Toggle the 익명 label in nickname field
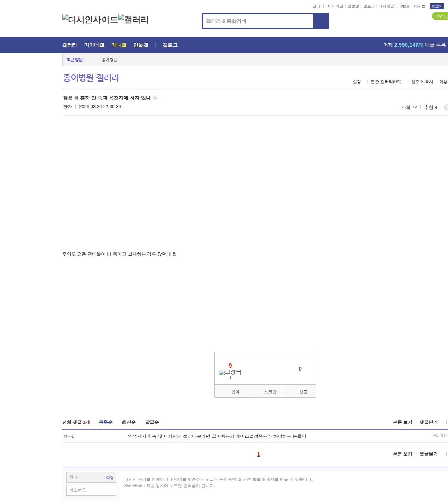The height and width of the screenshot is (500, 448). pos(110,478)
